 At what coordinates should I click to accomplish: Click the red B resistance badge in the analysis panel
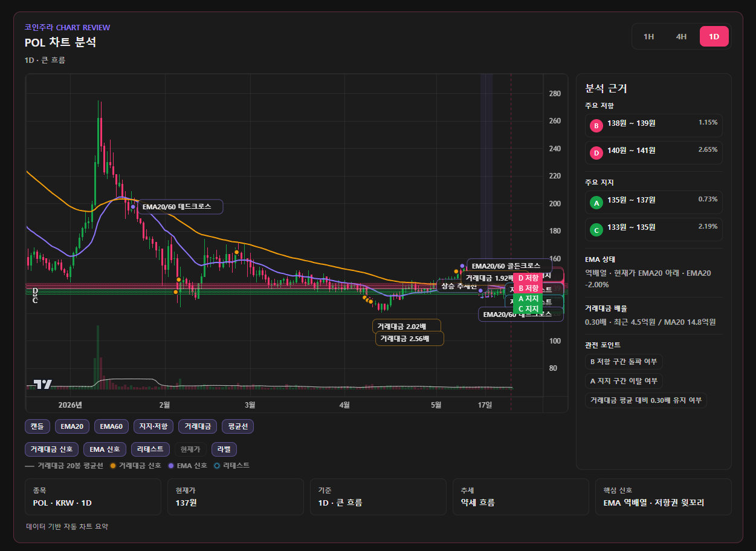tap(596, 126)
